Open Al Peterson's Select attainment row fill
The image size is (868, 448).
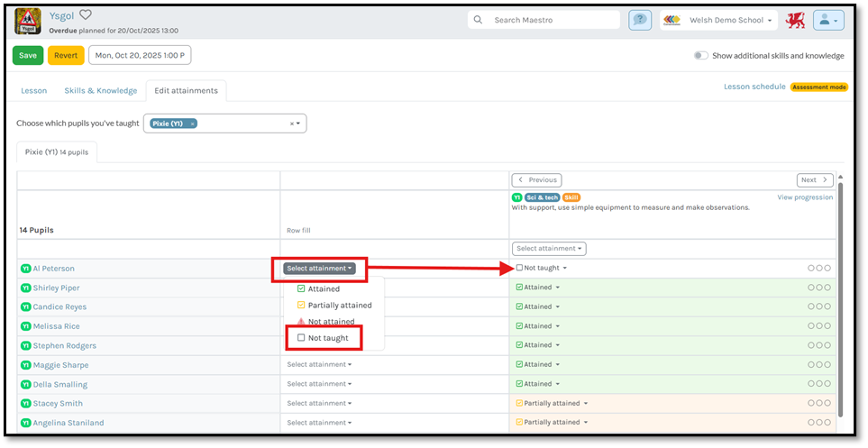[x=319, y=269]
